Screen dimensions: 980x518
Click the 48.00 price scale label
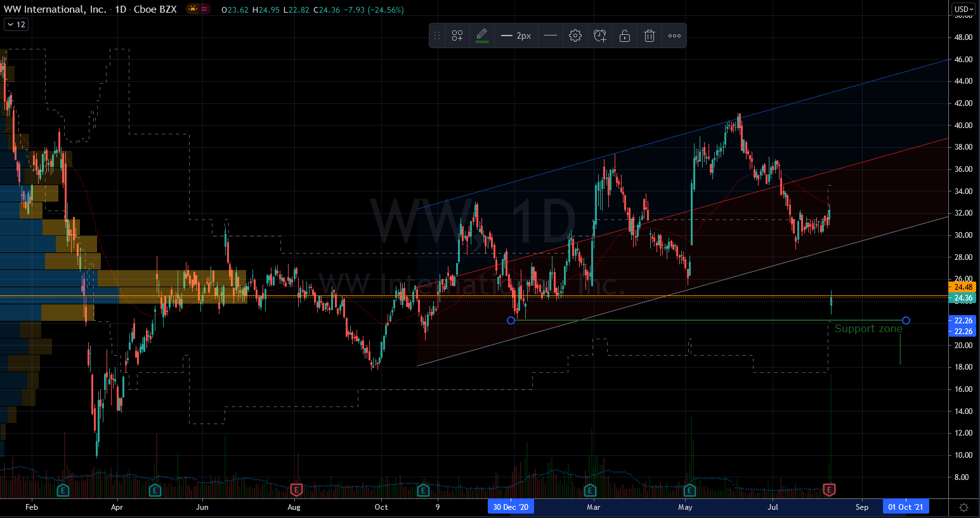point(963,37)
